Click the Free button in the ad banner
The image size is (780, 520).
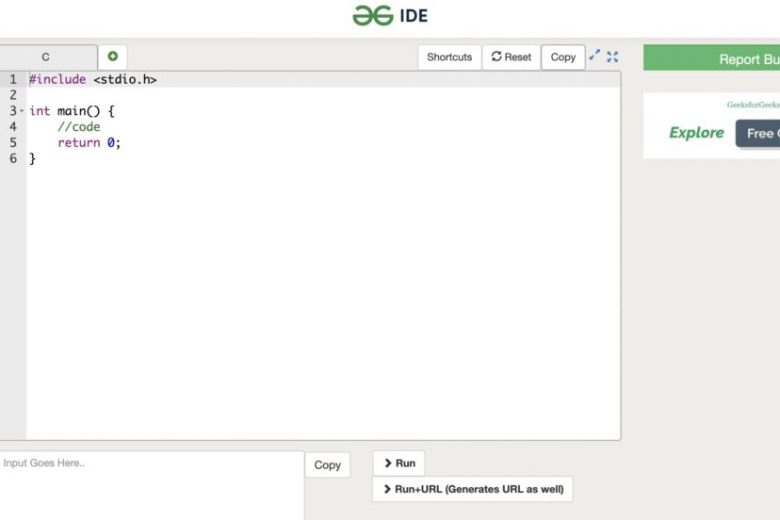(x=759, y=133)
